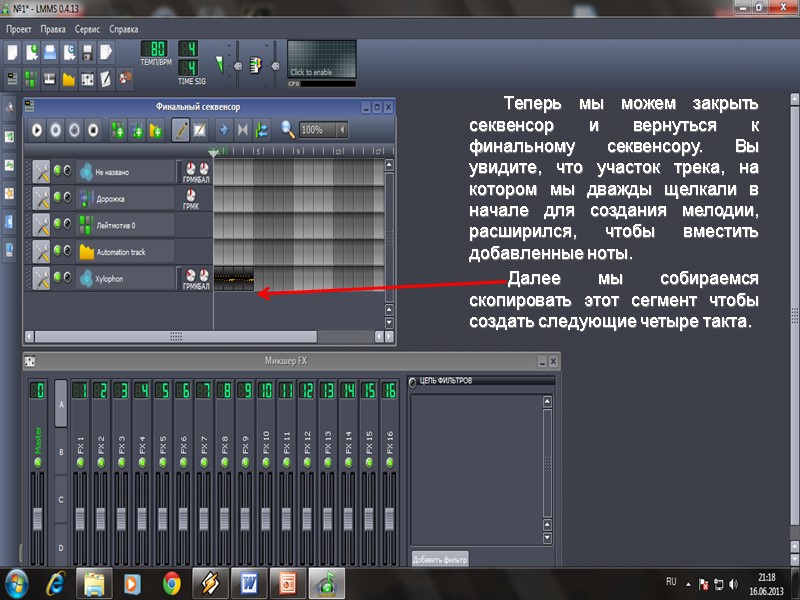Mute the Automation track
This screenshot has height=600, width=800.
click(58, 250)
